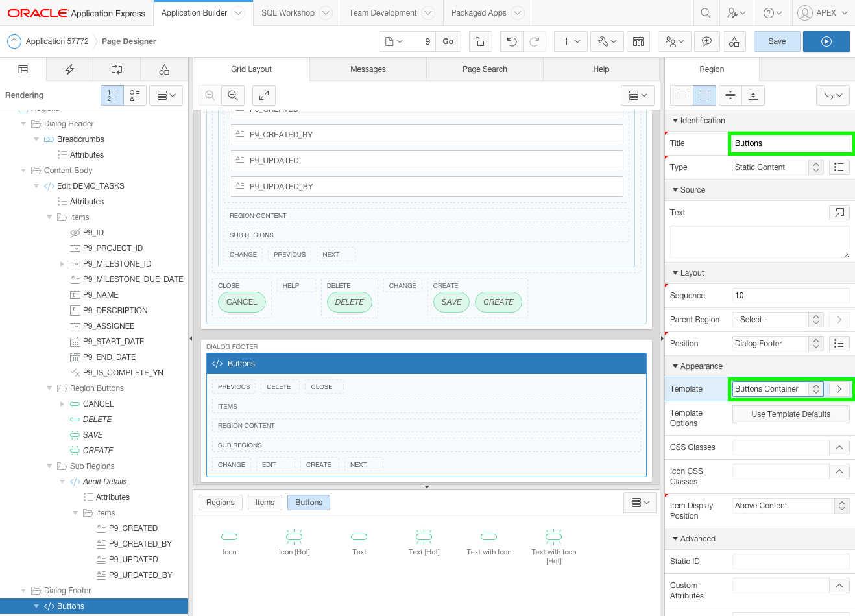Collapse the Region Buttons tree node
The height and width of the screenshot is (616, 855).
click(49, 388)
